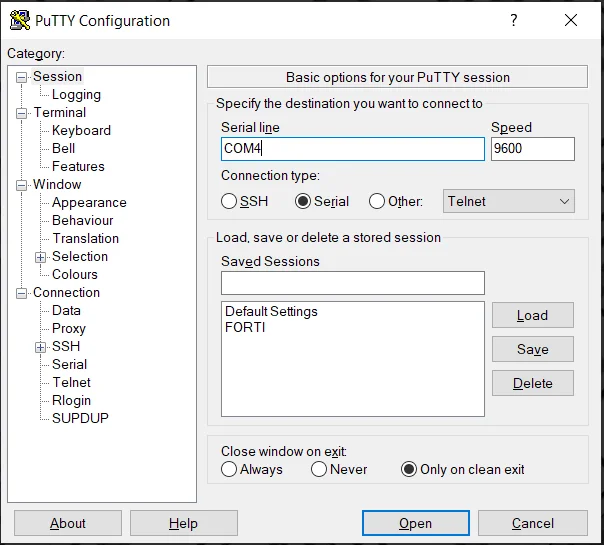Open Bell settings category
The height and width of the screenshot is (545, 604).
(64, 148)
